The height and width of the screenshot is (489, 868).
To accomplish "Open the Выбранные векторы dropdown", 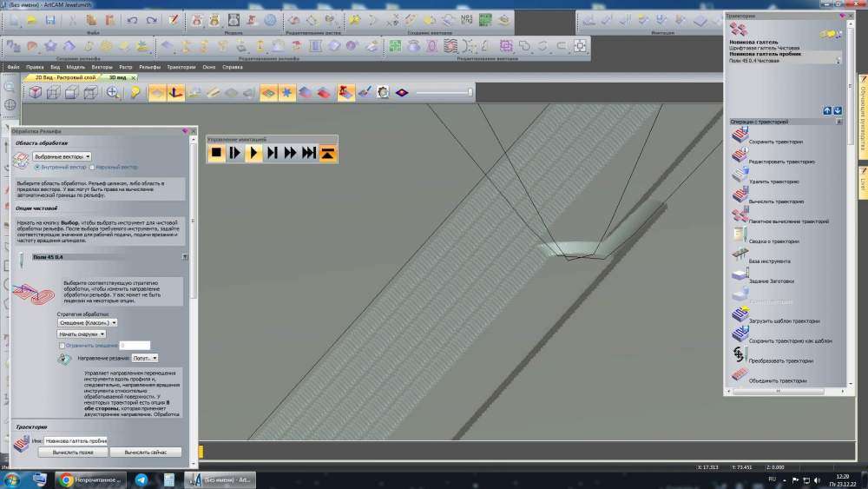I will coord(62,156).
